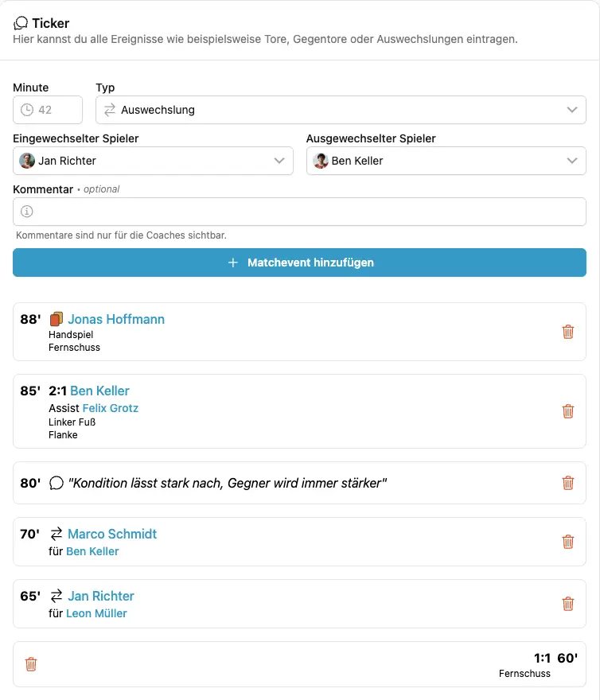Open the Typ dropdown showing Auswechslung
600x700 pixels.
341,110
